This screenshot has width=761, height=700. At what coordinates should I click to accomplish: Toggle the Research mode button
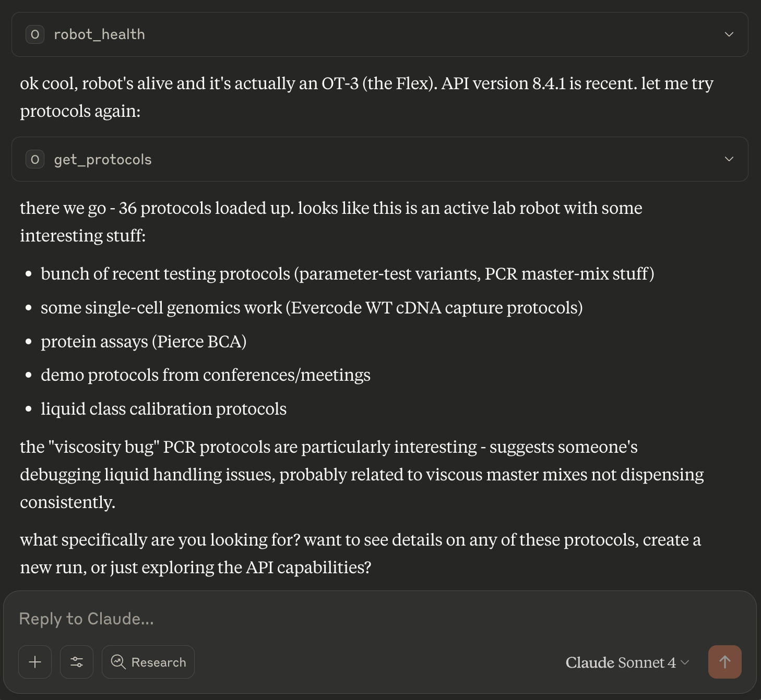[148, 662]
